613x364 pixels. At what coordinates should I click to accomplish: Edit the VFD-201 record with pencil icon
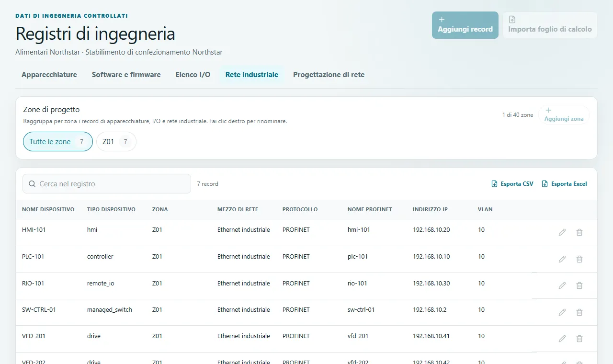pyautogui.click(x=562, y=339)
